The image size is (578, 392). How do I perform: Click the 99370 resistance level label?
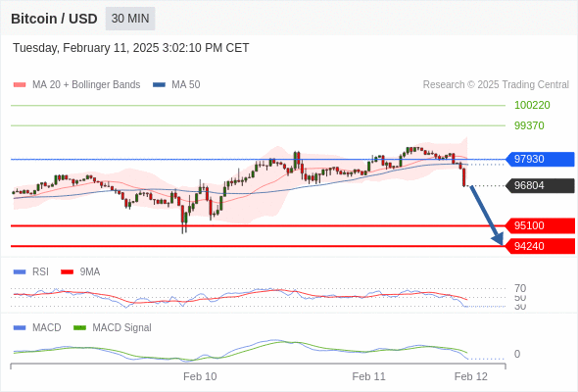point(529,125)
